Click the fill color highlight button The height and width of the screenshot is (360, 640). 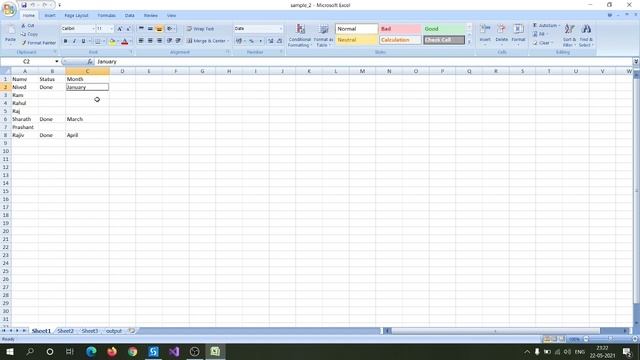[112, 41]
